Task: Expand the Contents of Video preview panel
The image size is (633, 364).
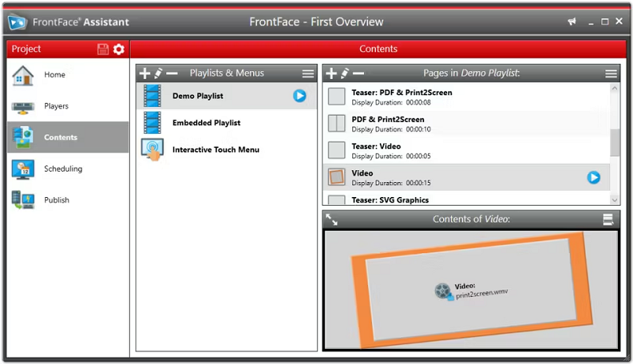Action: coord(332,219)
